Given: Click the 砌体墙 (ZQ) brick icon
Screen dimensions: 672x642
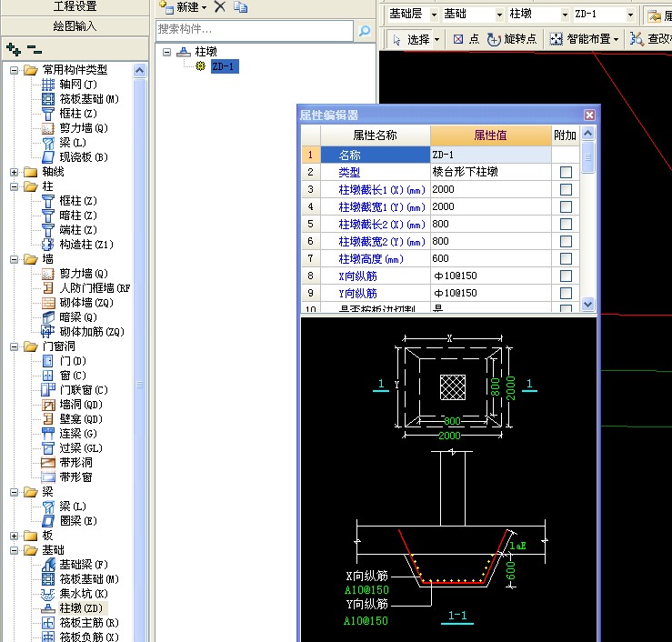Looking at the screenshot, I should (48, 303).
